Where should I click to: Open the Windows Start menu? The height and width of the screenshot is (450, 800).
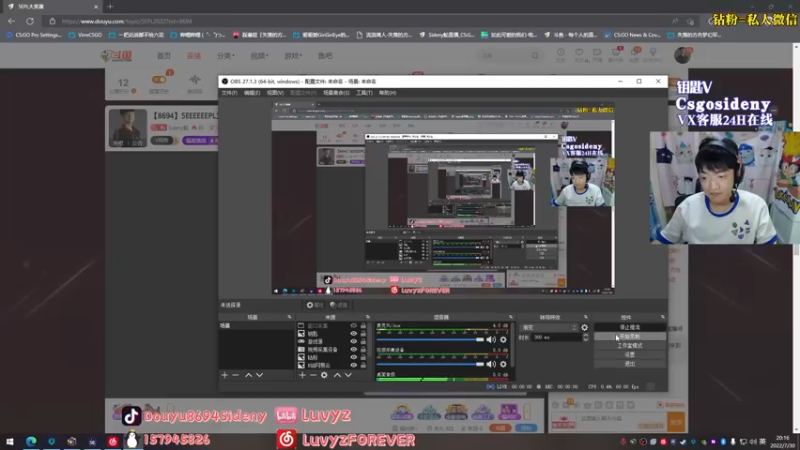pyautogui.click(x=10, y=441)
